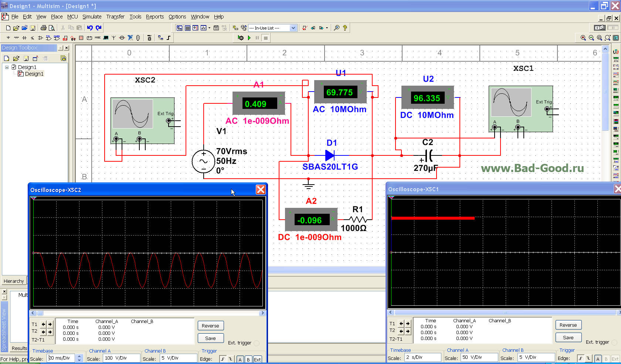Place a TTL component
Screen dimensions: 621x364
(48, 38)
